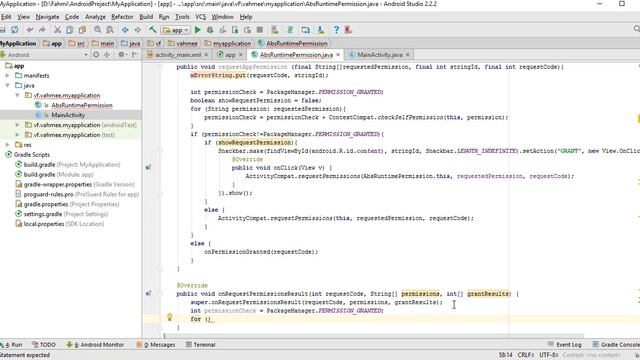Expand vf.vahmee.myapplication (androidTest) package
640x360 pixels.
click(17, 125)
